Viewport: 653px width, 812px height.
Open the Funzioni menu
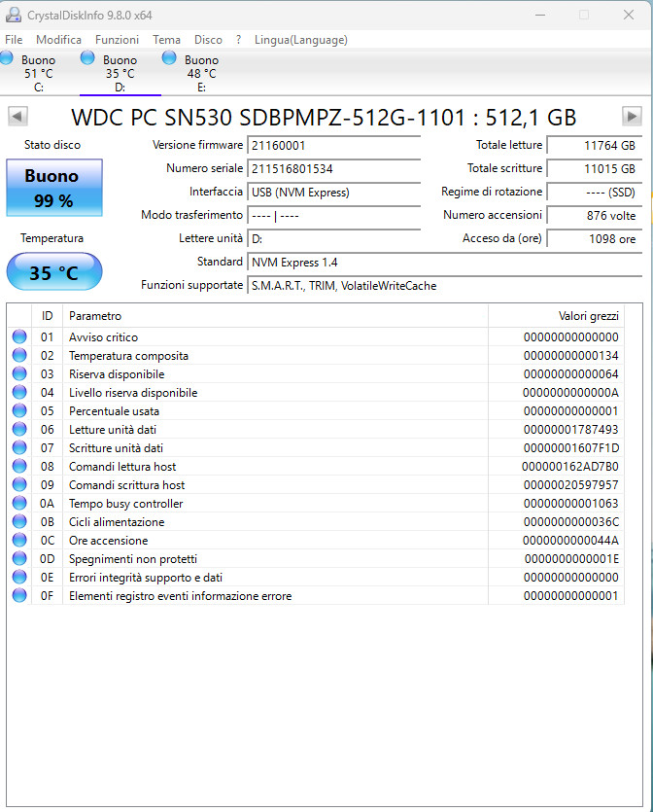[117, 39]
